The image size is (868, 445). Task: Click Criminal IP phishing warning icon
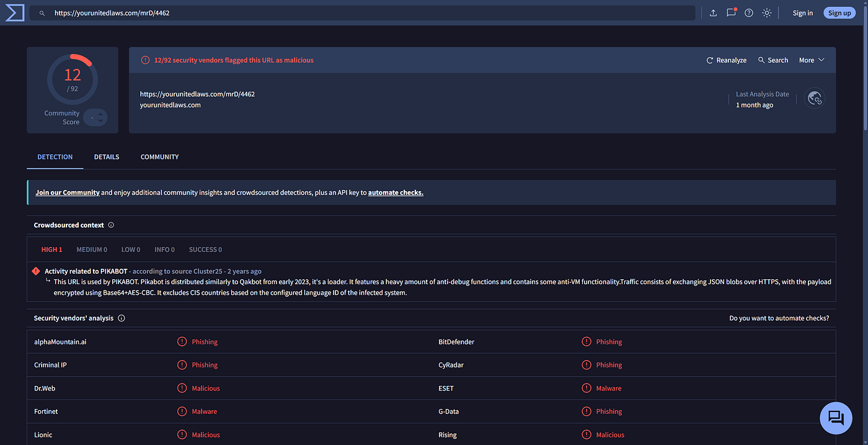click(x=182, y=365)
